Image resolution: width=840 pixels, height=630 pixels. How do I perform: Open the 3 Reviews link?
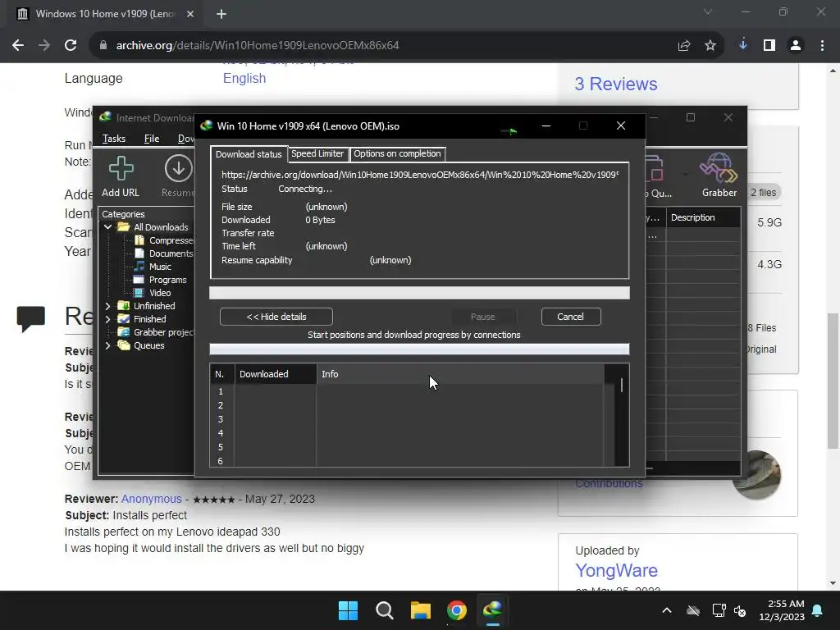(616, 84)
